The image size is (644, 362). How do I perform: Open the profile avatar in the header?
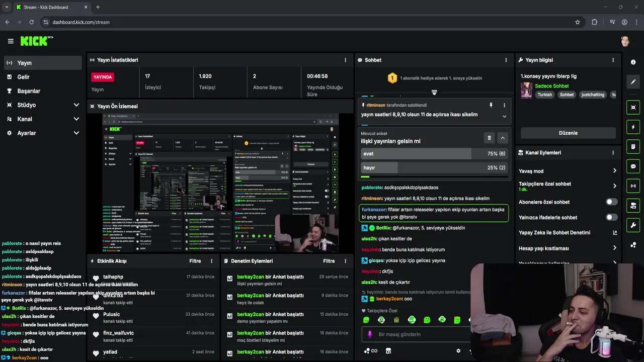(625, 41)
